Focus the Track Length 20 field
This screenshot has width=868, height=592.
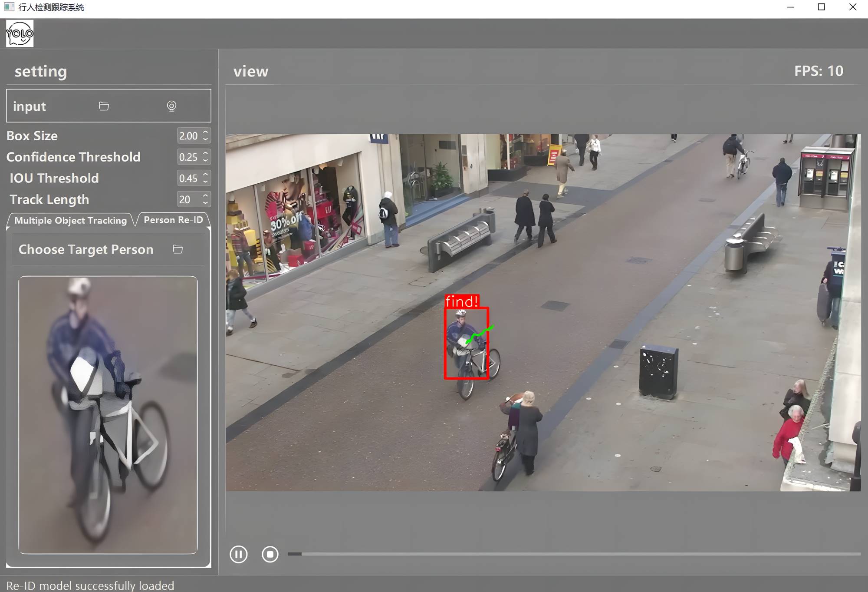pyautogui.click(x=187, y=199)
